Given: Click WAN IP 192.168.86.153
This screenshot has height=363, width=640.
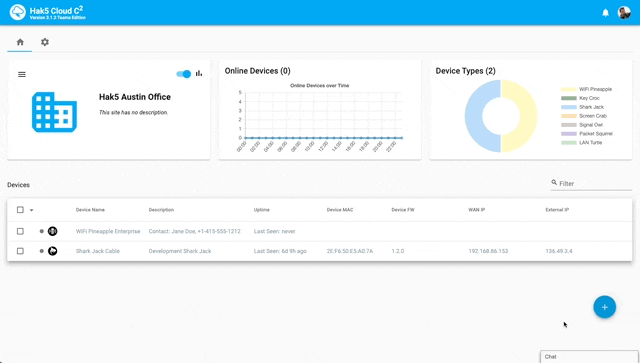Looking at the screenshot, I should pos(488,251).
